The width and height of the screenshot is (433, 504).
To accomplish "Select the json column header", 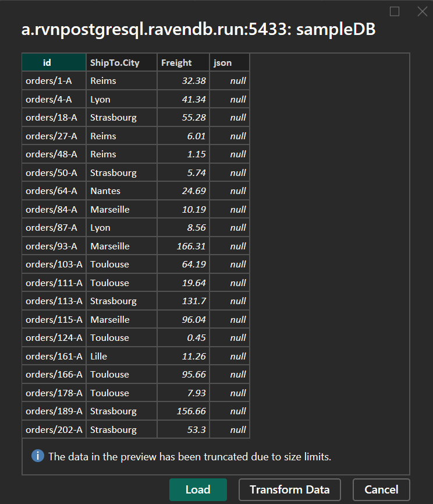I will click(x=229, y=62).
